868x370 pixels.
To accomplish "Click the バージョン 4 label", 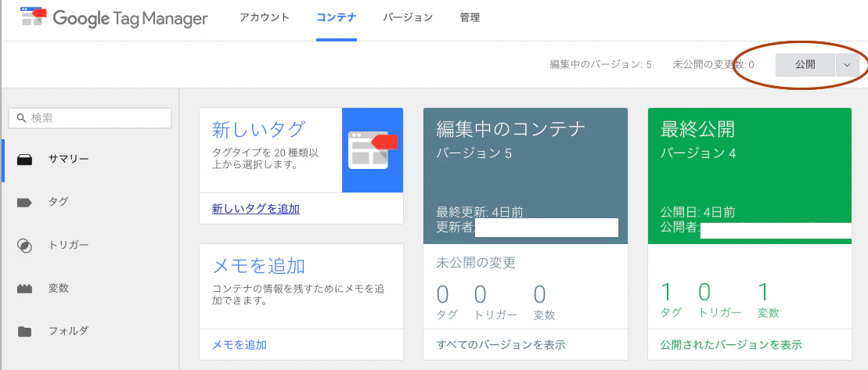I will click(698, 154).
